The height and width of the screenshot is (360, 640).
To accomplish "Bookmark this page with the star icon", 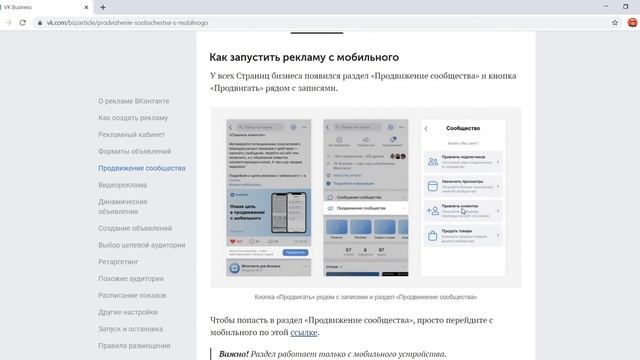I will coord(615,23).
